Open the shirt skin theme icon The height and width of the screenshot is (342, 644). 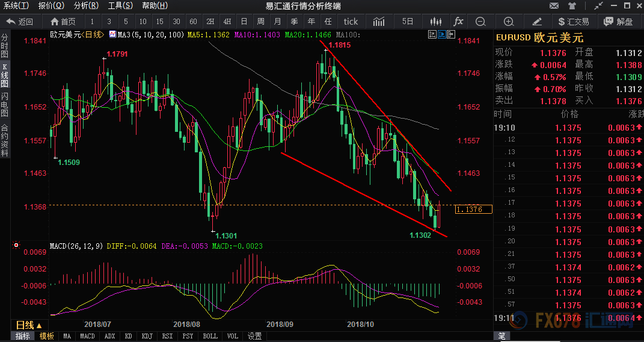(x=571, y=6)
